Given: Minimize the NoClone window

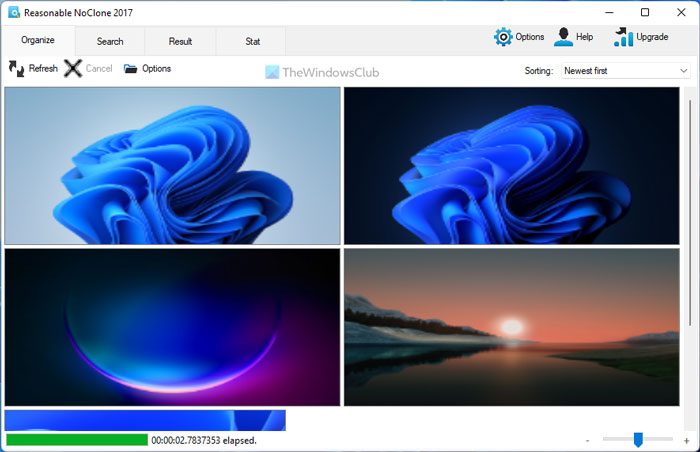Looking at the screenshot, I should pos(609,13).
